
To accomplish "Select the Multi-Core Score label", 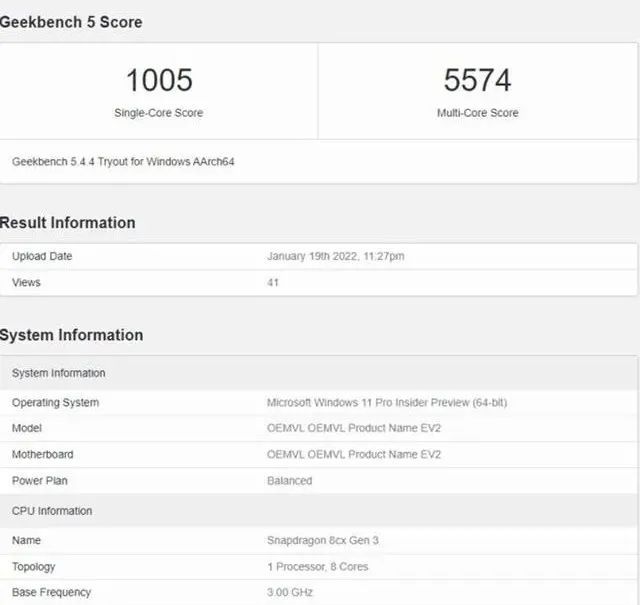I will [x=477, y=113].
